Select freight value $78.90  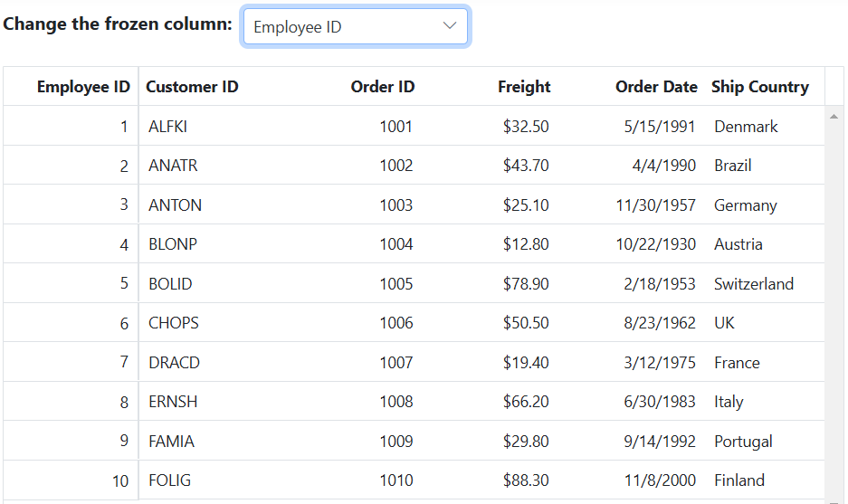pos(526,284)
